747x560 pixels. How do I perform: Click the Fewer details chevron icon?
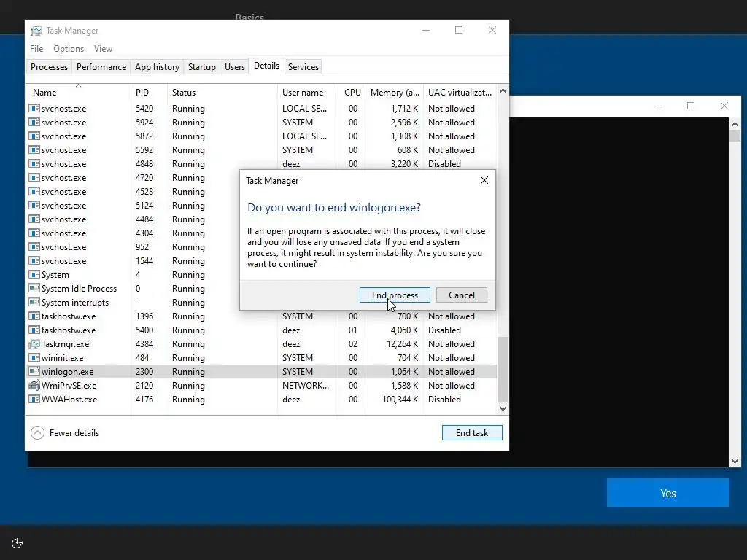click(x=38, y=432)
